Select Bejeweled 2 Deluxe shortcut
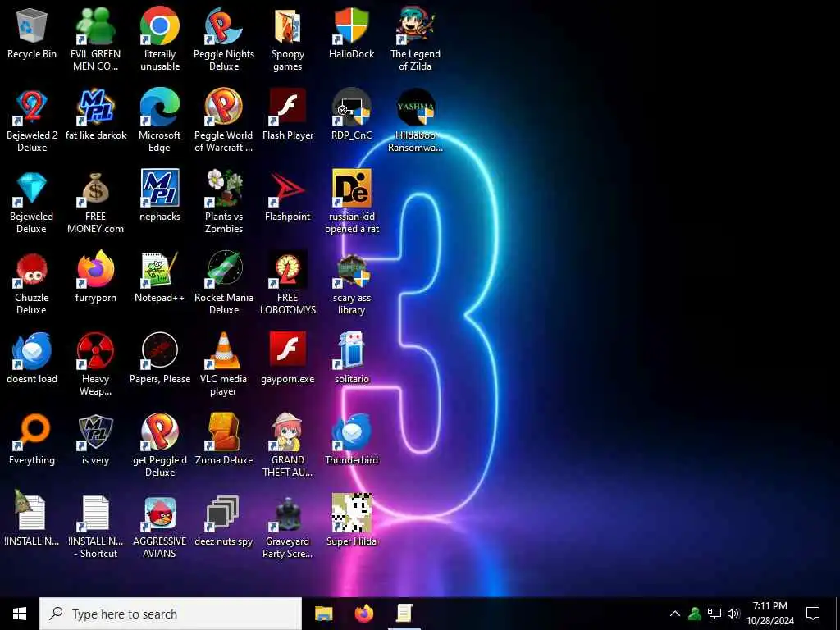Image resolution: width=840 pixels, height=630 pixels. pos(32,107)
